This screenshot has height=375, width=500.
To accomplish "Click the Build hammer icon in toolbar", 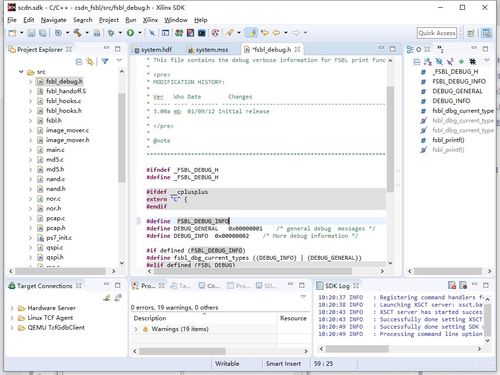I will pyautogui.click(x=78, y=33).
